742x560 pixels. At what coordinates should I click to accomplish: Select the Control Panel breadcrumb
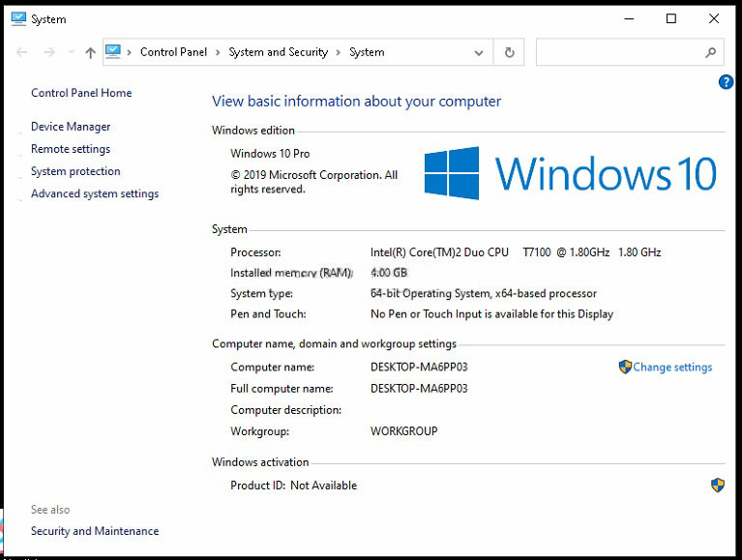coord(174,52)
